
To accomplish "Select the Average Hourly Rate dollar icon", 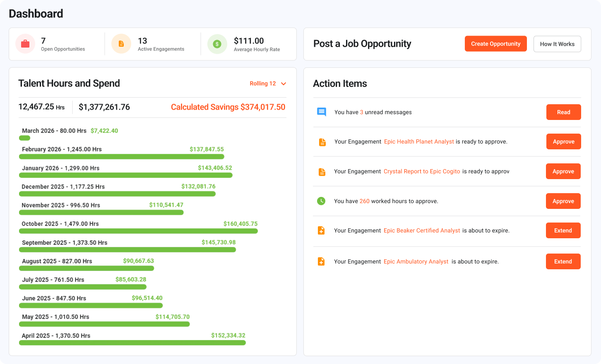I will pyautogui.click(x=217, y=43).
